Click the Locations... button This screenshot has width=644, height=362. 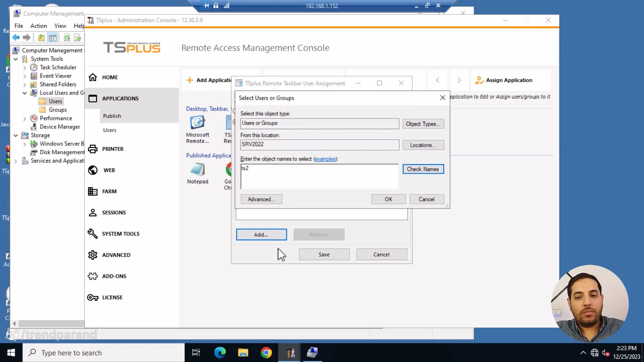pyautogui.click(x=423, y=145)
